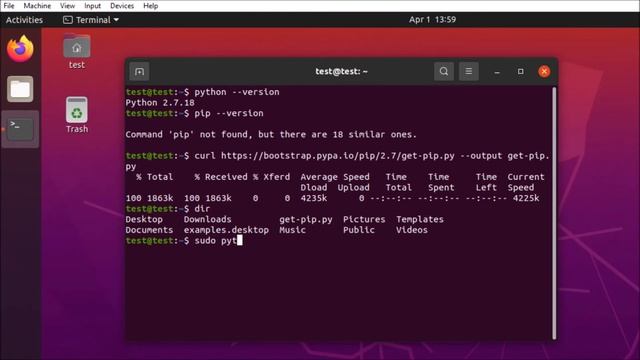Open the Help menu
The image size is (640, 360).
pos(151,6)
